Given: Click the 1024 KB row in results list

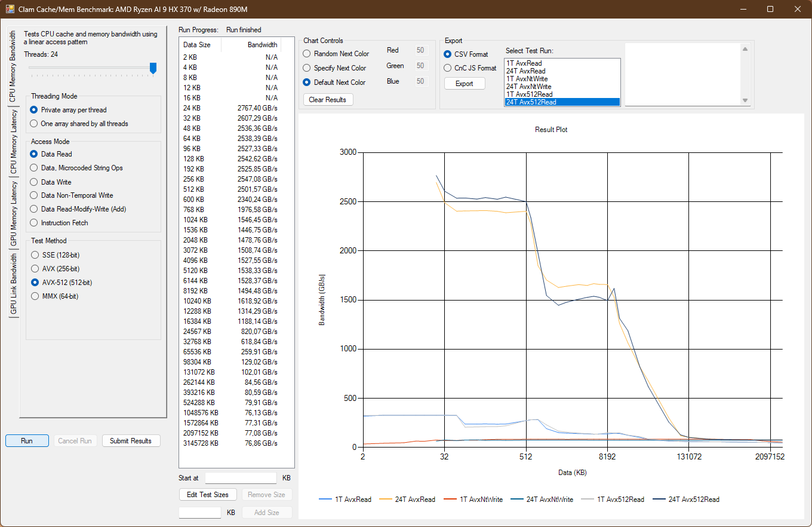Looking at the screenshot, I should 230,219.
